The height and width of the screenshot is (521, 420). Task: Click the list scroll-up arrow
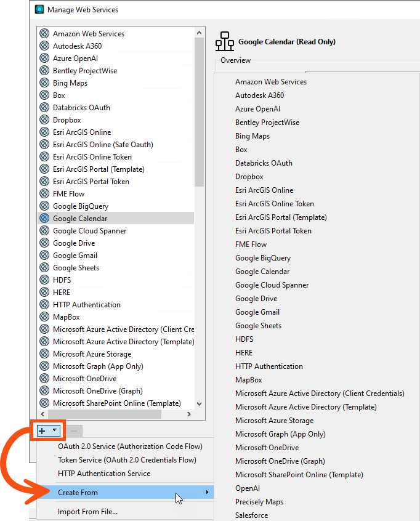tap(199, 33)
